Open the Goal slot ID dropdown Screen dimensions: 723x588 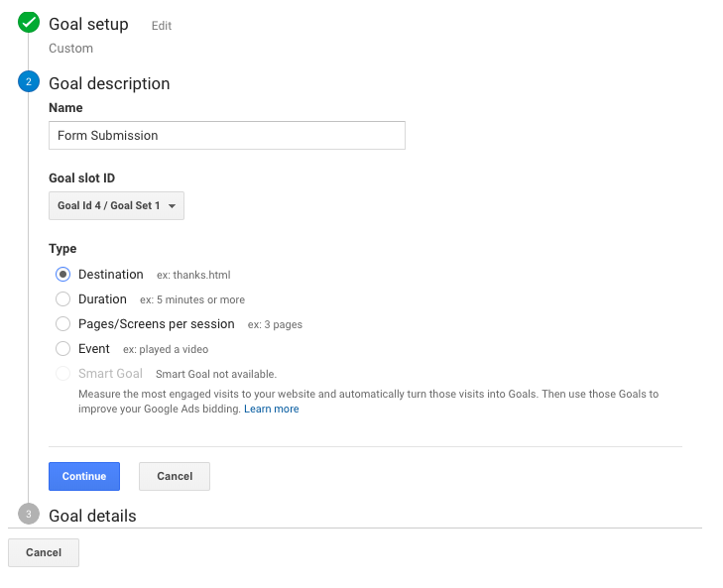[116, 205]
